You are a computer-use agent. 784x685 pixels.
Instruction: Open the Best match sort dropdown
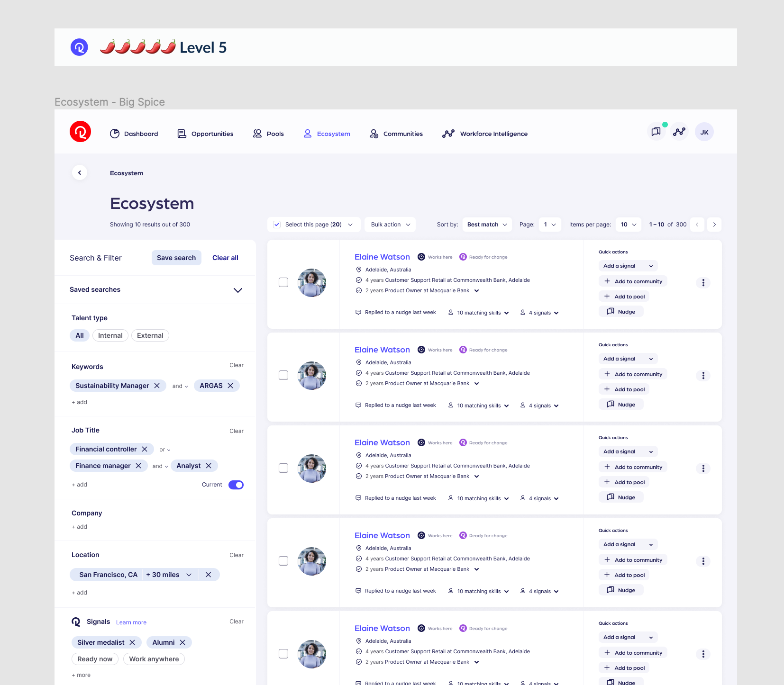coord(487,225)
